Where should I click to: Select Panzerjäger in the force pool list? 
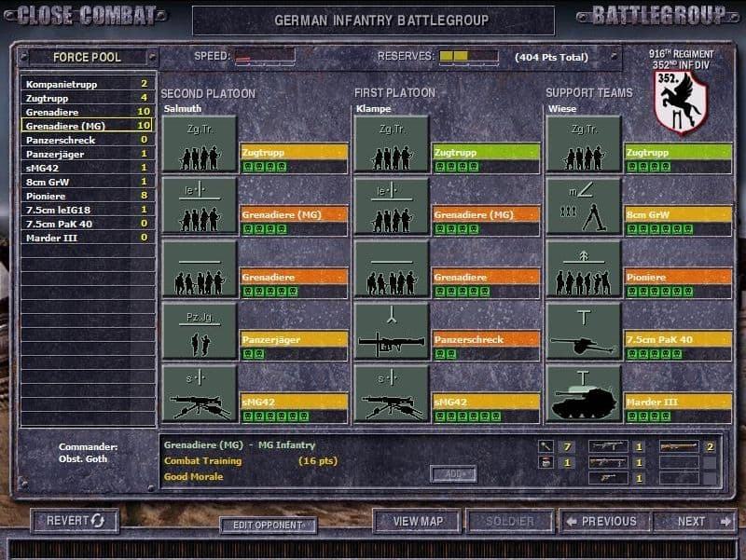coord(88,154)
